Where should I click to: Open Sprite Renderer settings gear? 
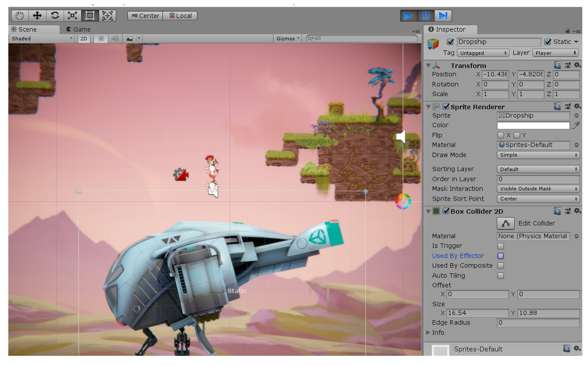[x=577, y=107]
